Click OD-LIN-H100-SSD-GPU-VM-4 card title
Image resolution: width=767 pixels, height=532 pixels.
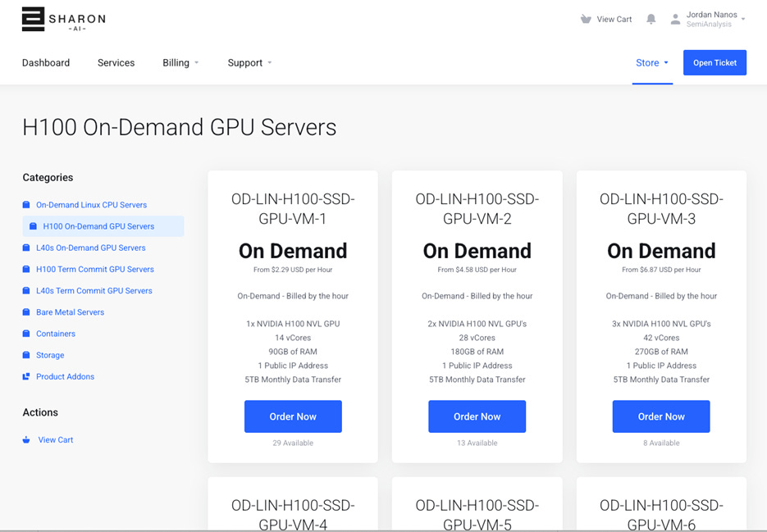293,515
